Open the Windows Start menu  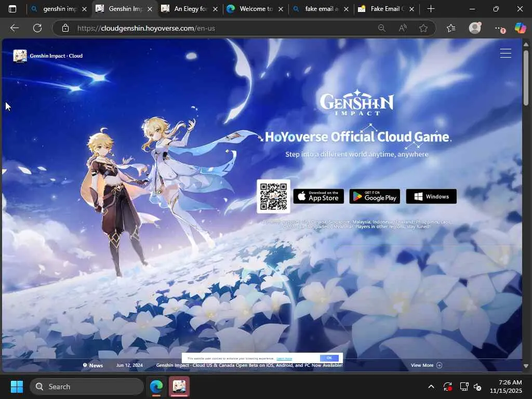coord(17,387)
